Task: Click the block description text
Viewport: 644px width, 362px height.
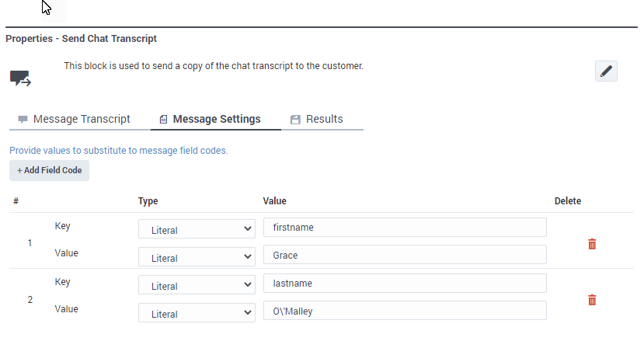Action: tap(214, 66)
